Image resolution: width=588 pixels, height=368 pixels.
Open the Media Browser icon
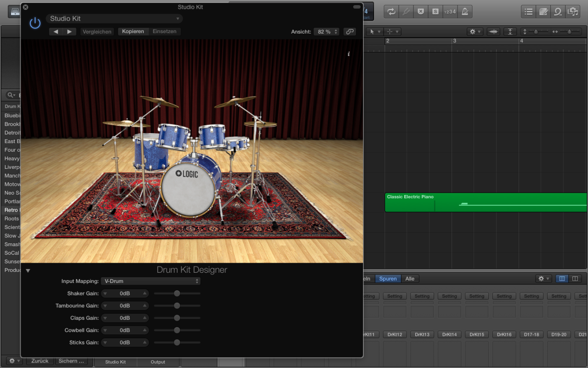pos(572,12)
